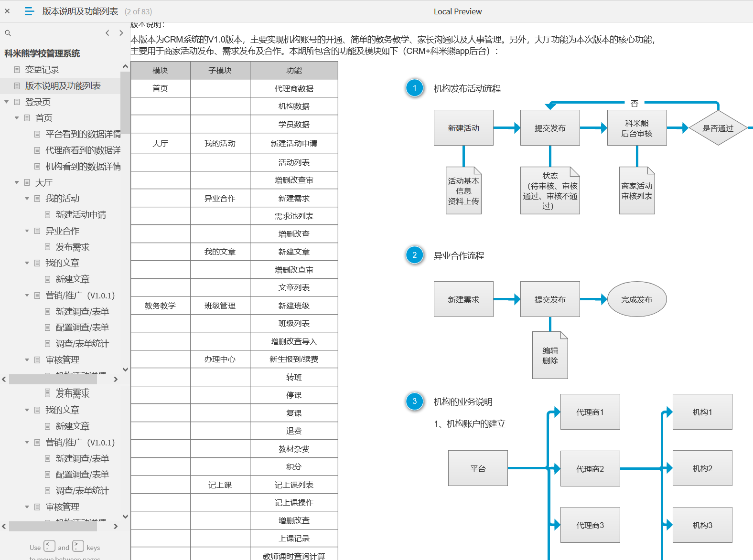Screen dimensions: 753x560
Task: Click the 代理商3 box
Action: [590, 525]
